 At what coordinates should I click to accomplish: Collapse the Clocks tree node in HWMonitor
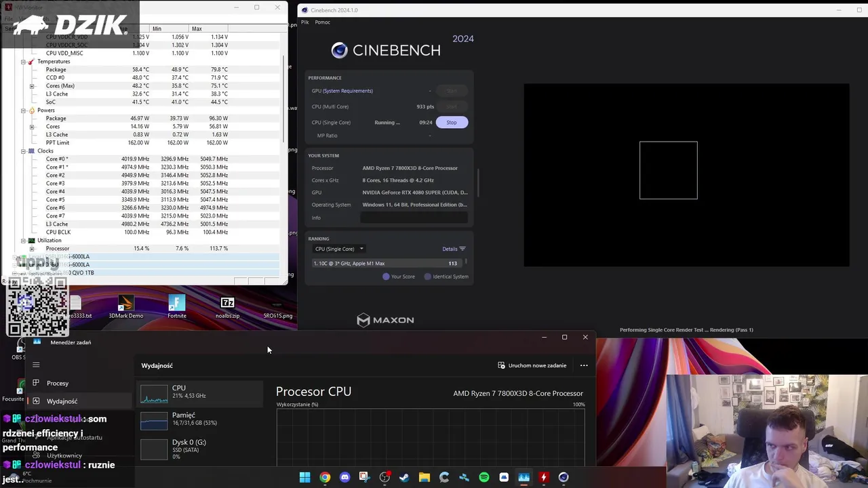click(x=23, y=151)
